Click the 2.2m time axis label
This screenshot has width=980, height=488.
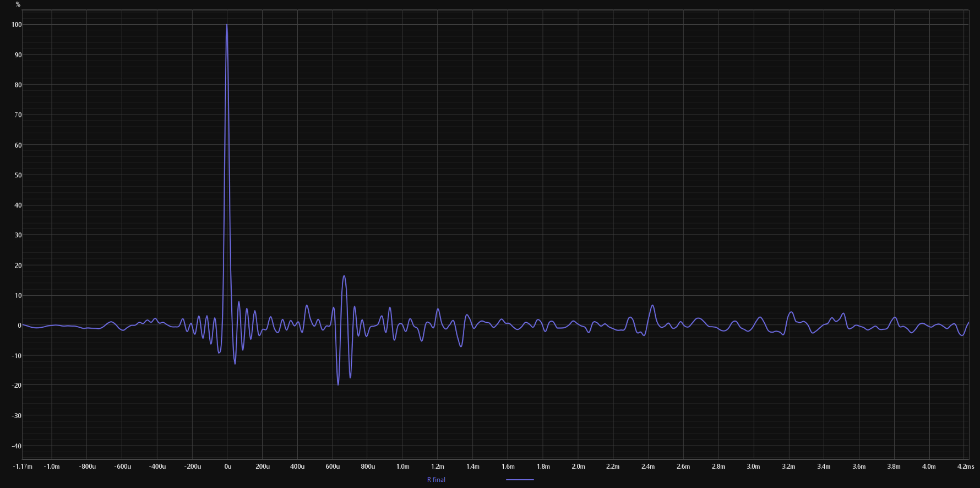[x=613, y=467]
